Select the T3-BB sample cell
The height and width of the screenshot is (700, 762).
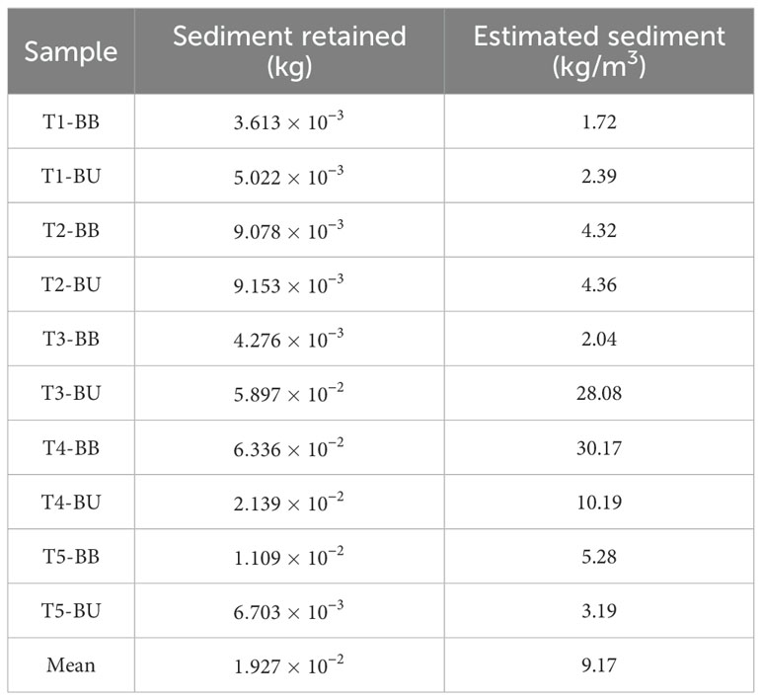click(70, 339)
